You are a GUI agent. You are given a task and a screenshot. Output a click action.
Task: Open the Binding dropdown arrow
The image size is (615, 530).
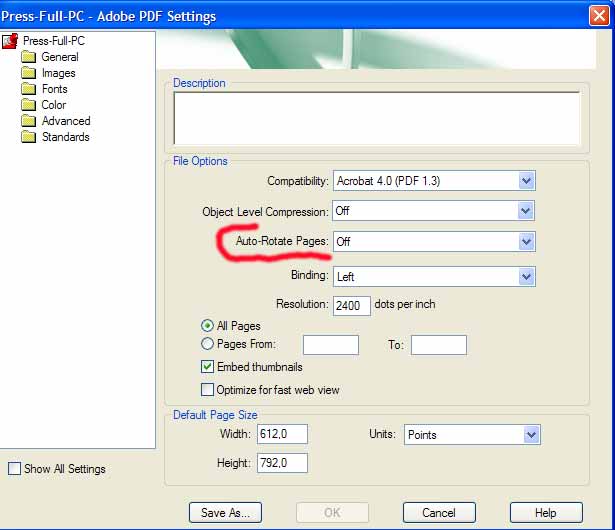click(x=526, y=277)
